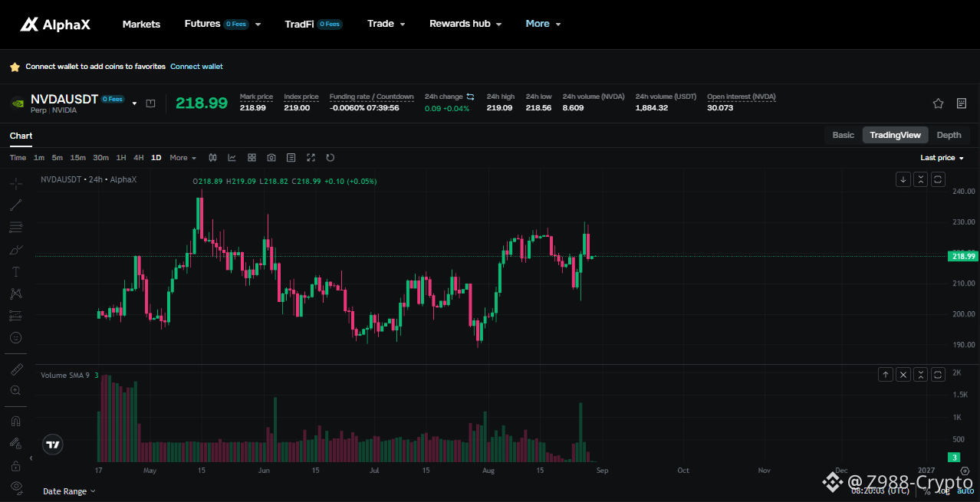The image size is (980, 502).
Task: Select the crosshair cursor tool
Action: (16, 183)
